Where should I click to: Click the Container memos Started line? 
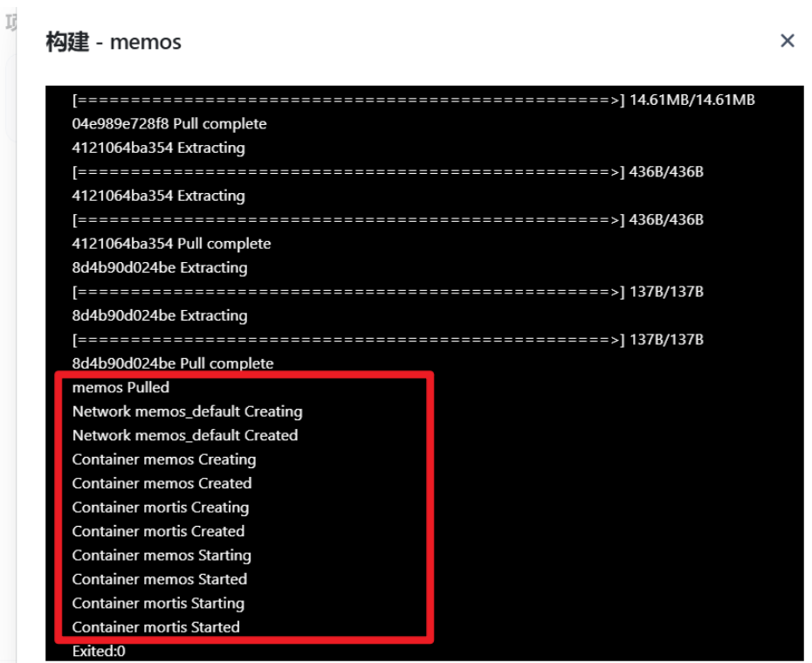(x=159, y=579)
